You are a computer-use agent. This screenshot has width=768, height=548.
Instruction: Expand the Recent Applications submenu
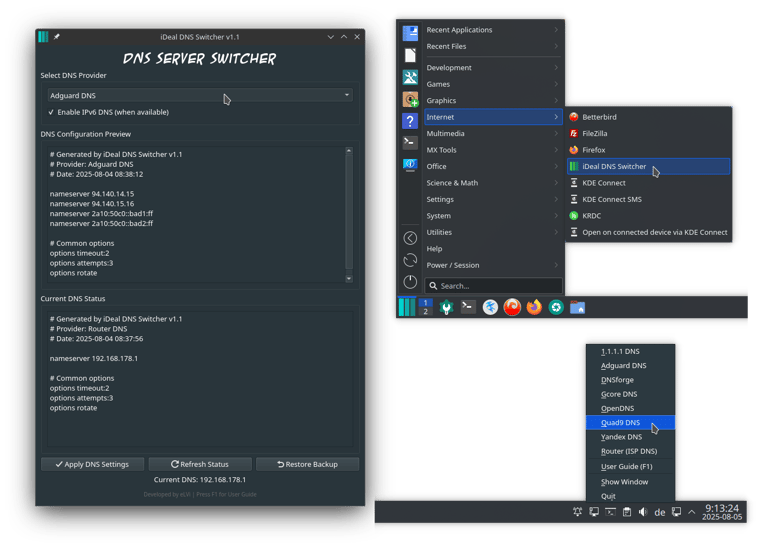point(493,30)
